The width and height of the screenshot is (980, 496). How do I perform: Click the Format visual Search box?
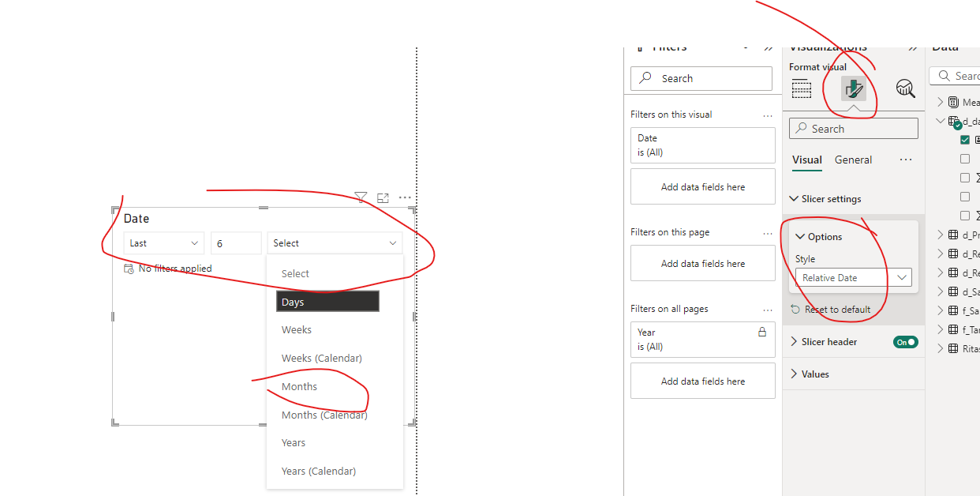coord(854,129)
